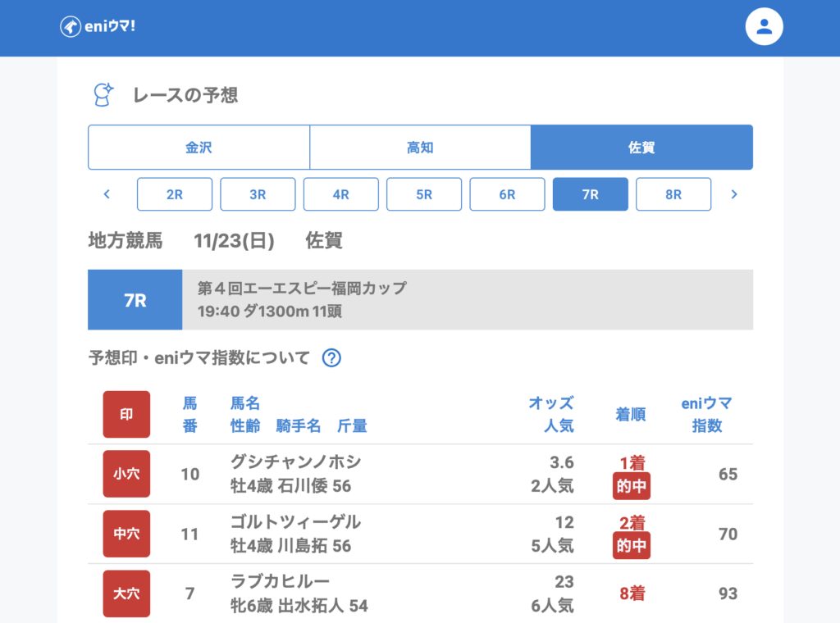Screen dimensions: 840x623
Task: Select race 5R
Action: click(x=424, y=194)
